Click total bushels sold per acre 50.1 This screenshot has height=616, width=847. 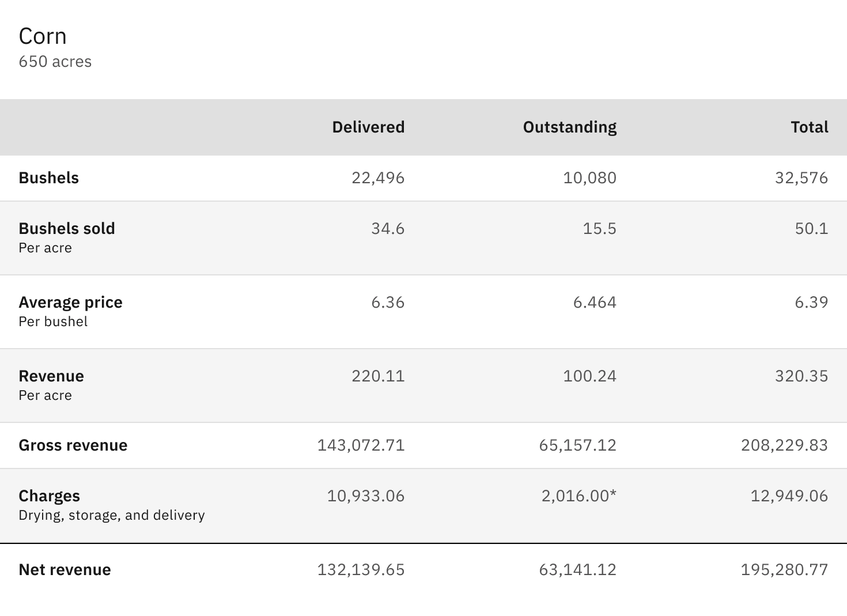coord(811,229)
